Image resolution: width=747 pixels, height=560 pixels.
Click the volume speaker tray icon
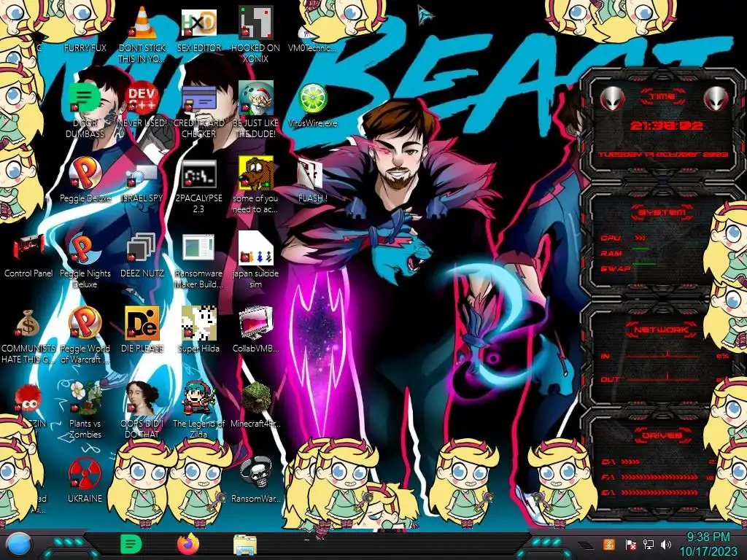(x=666, y=544)
